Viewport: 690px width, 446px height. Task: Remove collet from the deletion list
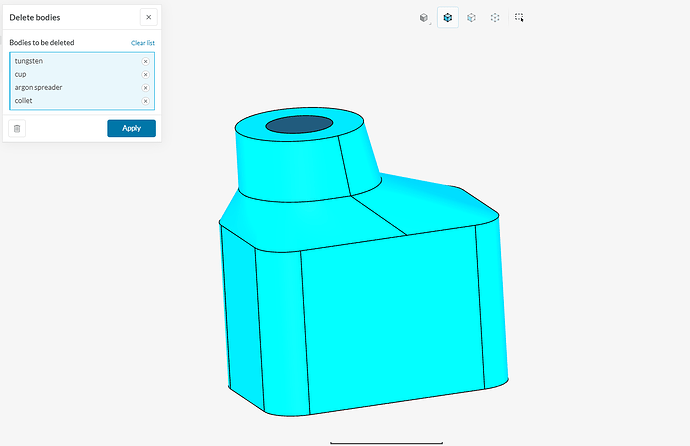(145, 101)
